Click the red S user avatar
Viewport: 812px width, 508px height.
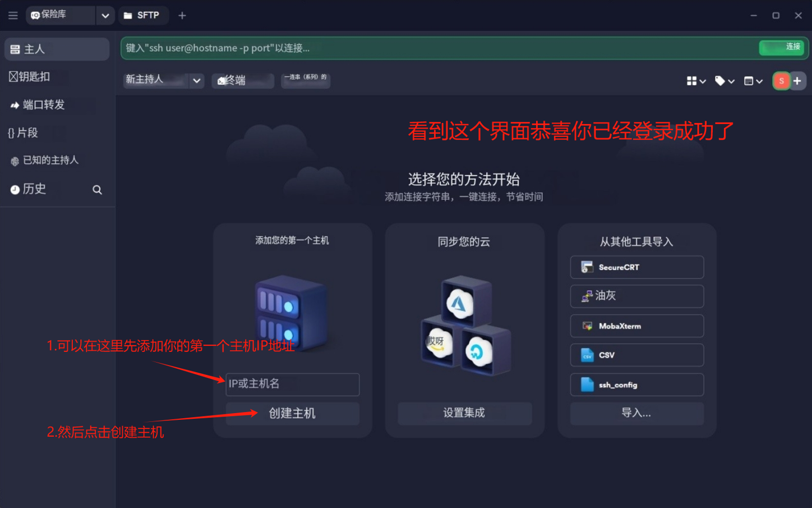781,81
